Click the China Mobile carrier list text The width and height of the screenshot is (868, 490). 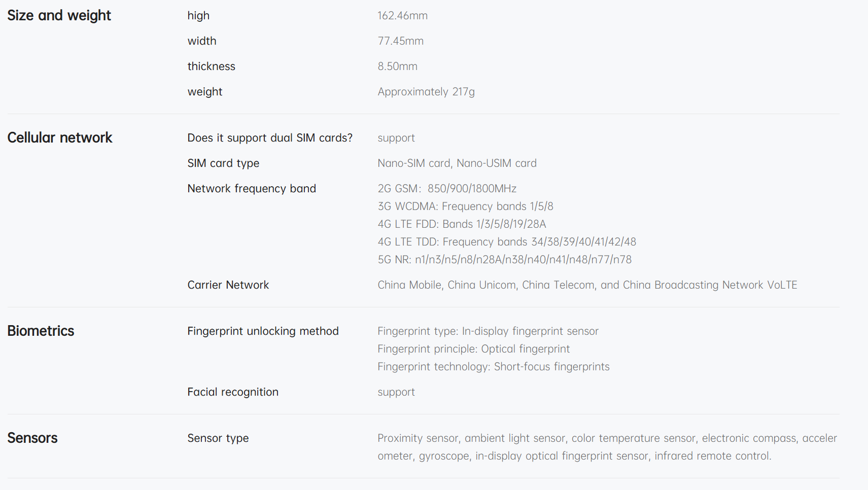point(587,285)
